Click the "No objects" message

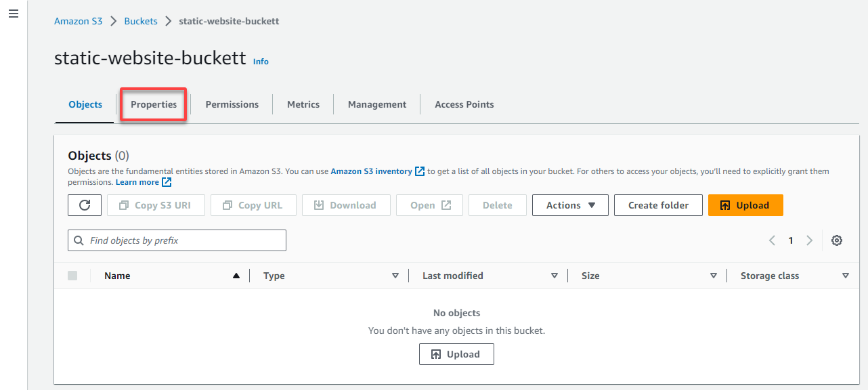(x=456, y=313)
